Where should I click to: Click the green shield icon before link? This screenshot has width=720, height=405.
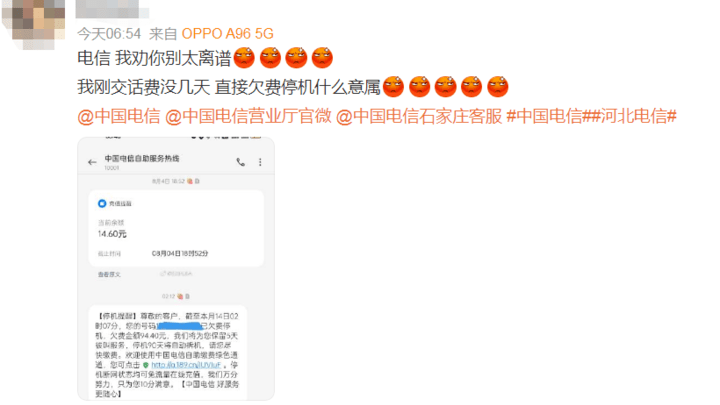coord(146,365)
